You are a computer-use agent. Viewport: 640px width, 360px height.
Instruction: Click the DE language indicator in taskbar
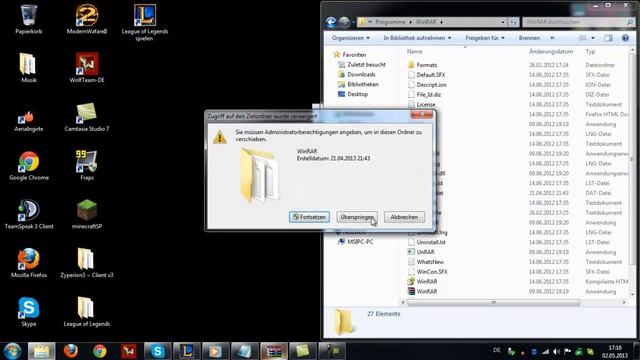[497, 350]
